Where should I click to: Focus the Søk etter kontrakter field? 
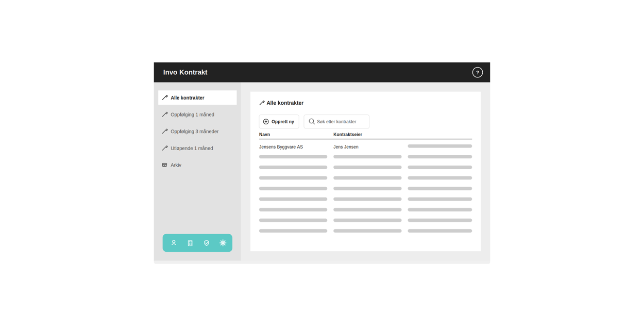[x=336, y=122]
